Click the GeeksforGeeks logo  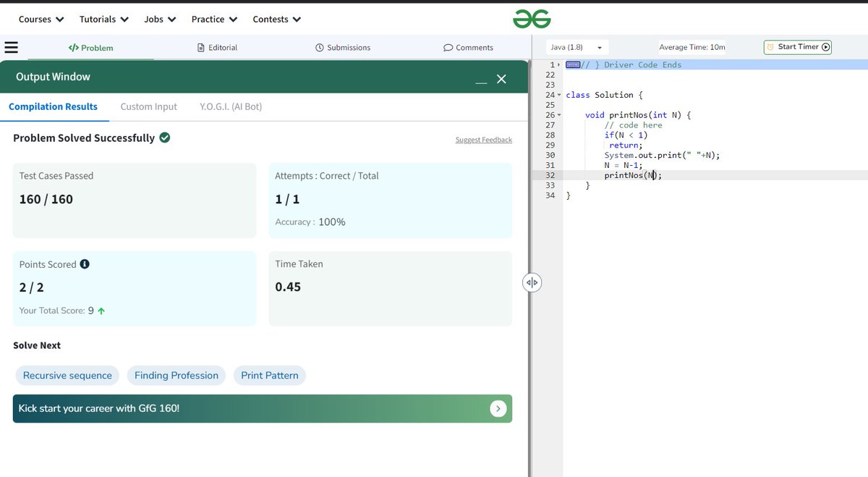(532, 20)
